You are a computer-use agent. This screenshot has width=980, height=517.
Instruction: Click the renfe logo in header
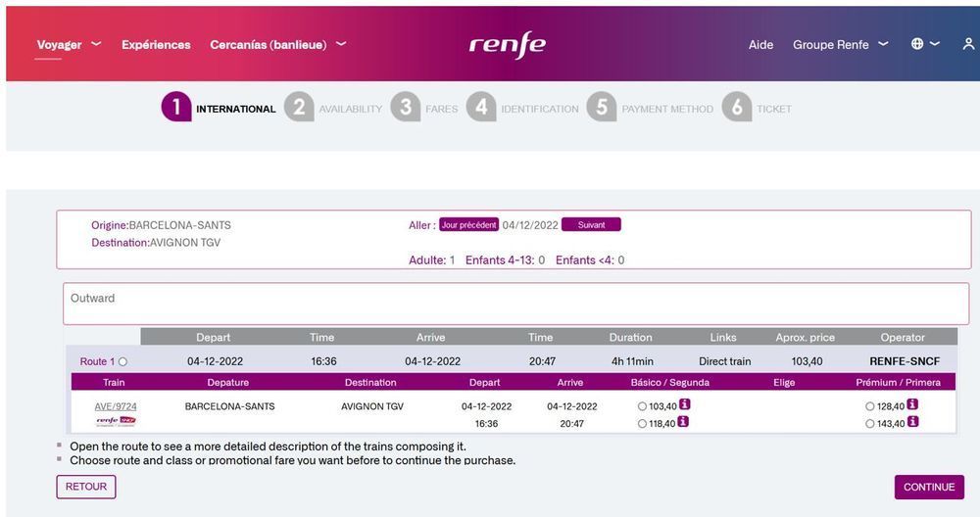coord(507,44)
